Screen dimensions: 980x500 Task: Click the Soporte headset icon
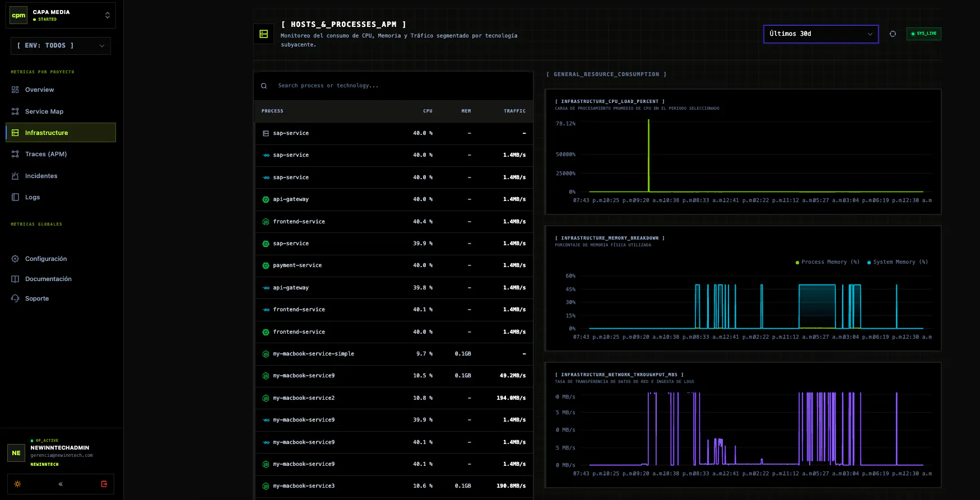pos(15,298)
